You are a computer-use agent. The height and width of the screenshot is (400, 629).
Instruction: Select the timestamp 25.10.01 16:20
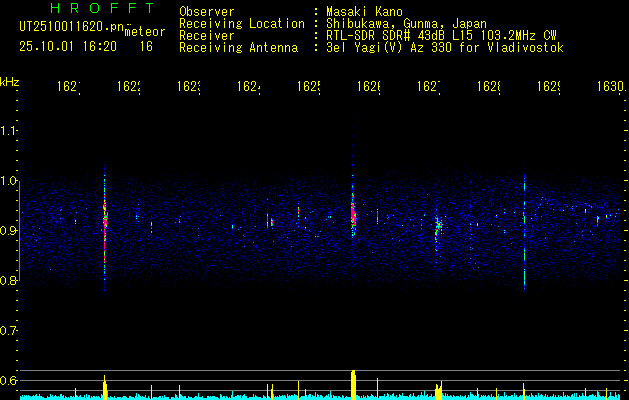click(x=68, y=47)
